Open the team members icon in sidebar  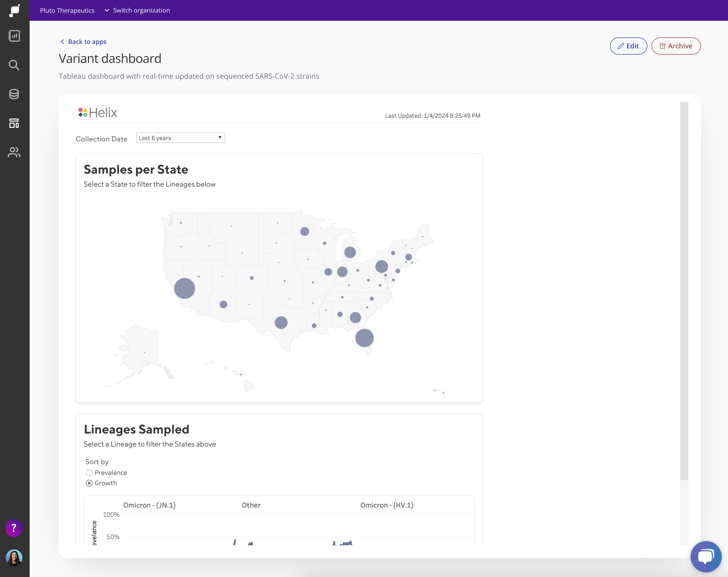point(14,152)
